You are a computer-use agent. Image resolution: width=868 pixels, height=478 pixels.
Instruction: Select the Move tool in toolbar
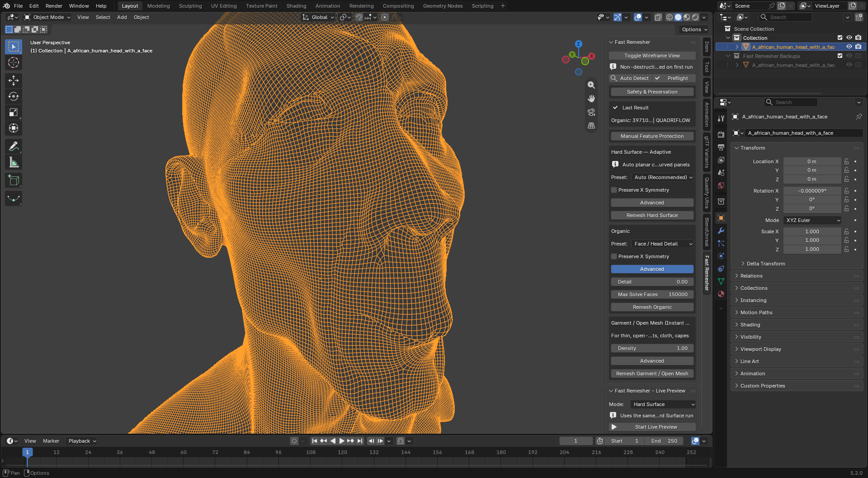[14, 80]
